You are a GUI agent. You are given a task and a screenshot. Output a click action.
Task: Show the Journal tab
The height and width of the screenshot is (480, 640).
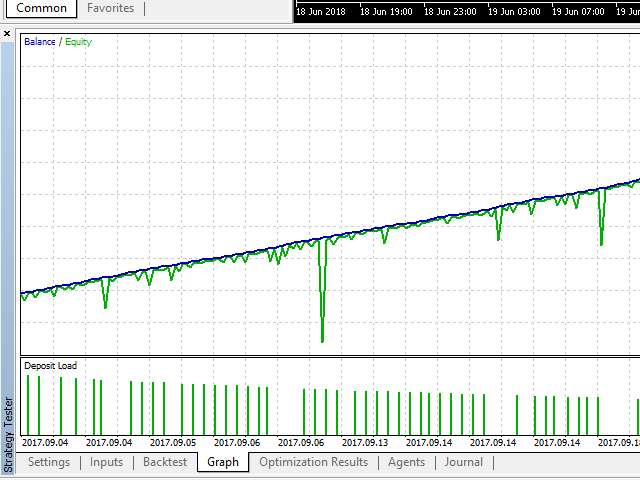(463, 462)
